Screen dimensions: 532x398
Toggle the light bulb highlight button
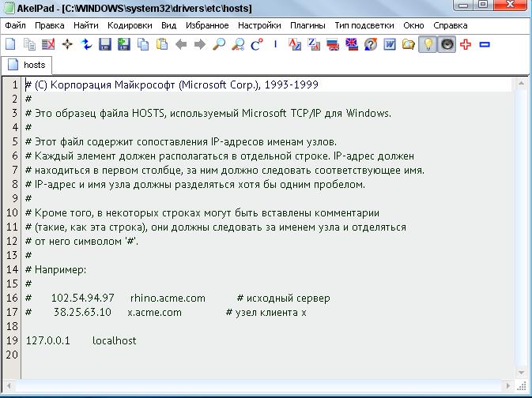tap(428, 44)
